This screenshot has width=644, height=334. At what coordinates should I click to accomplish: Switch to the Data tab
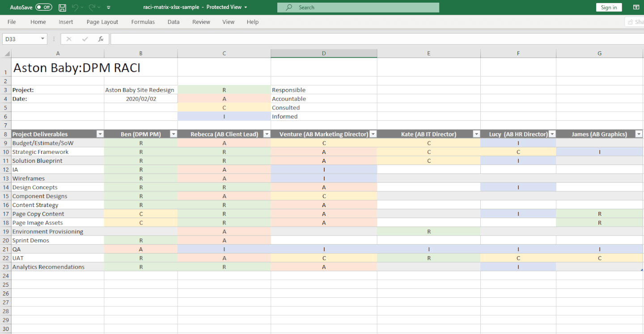(x=174, y=22)
